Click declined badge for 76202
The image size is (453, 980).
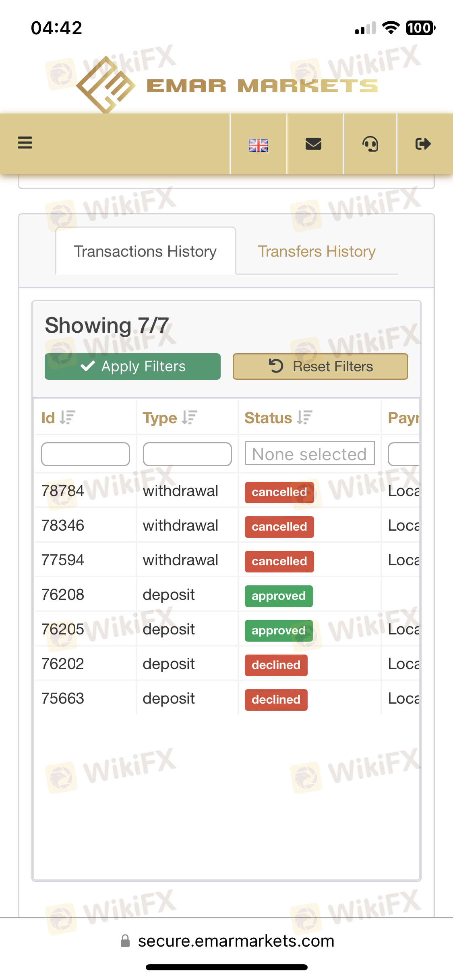tap(276, 665)
